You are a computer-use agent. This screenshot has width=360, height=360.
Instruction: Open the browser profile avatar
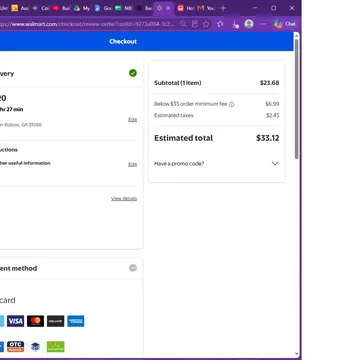[249, 24]
